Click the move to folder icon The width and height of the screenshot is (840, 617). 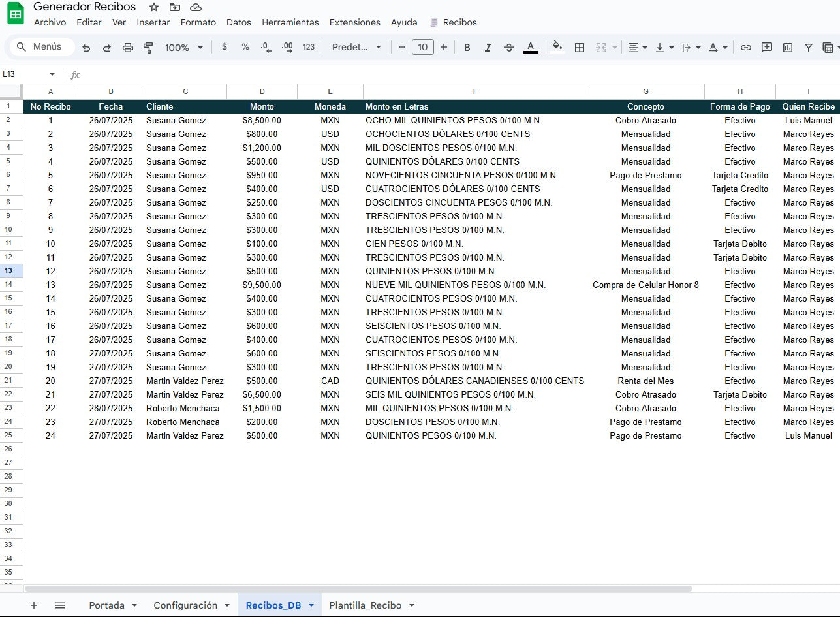(174, 7)
